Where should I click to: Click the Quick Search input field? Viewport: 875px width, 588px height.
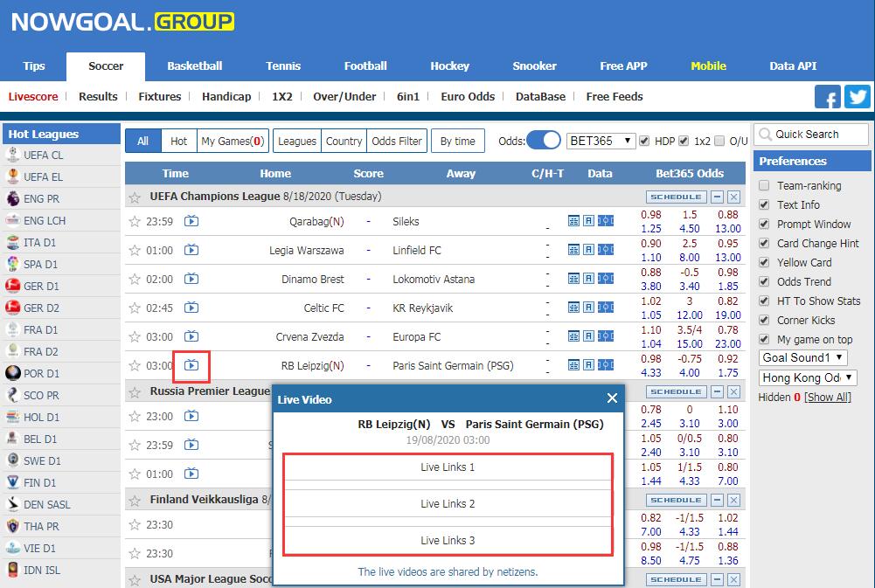click(811, 135)
